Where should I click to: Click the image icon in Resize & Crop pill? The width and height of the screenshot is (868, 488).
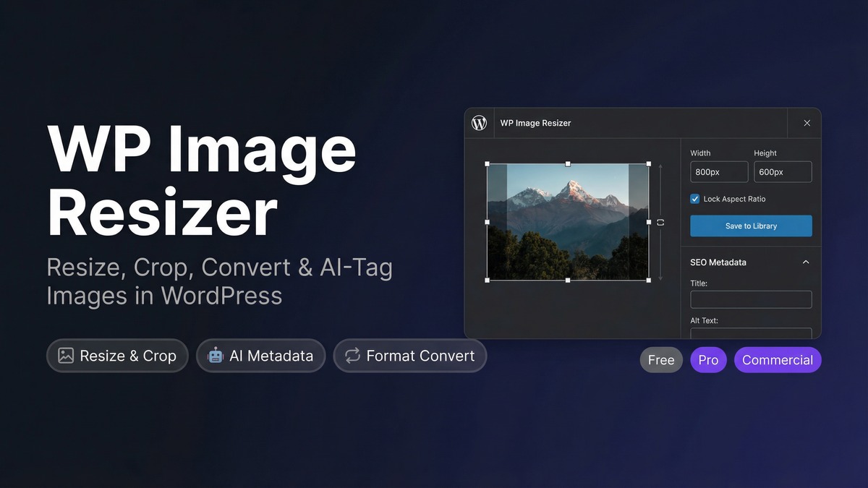tap(66, 356)
